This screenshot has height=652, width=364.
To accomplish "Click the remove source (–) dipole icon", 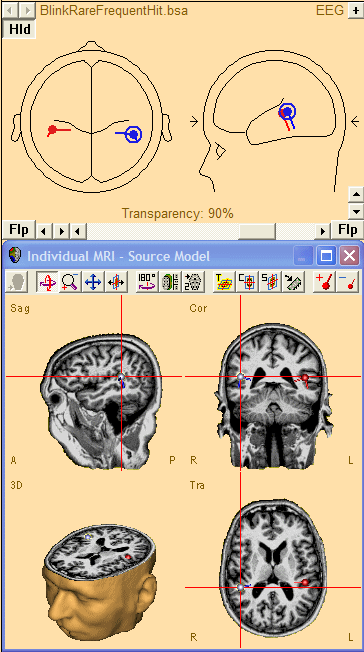I will pos(348,282).
